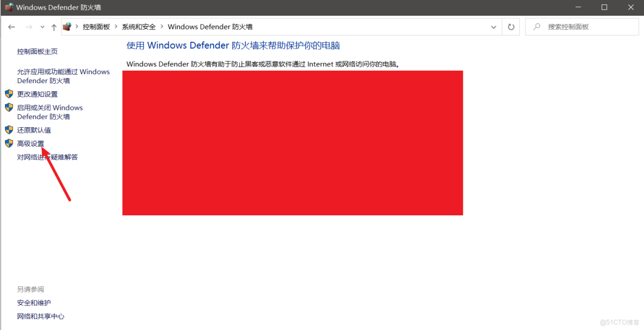Open 系统和安全 from the breadcrumb
This screenshot has height=330, width=644.
tap(139, 26)
